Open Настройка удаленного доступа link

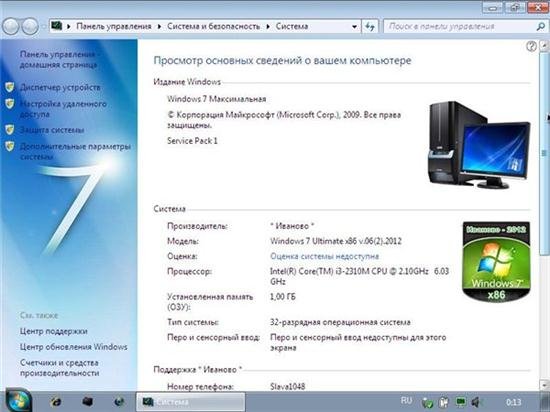coord(63,109)
